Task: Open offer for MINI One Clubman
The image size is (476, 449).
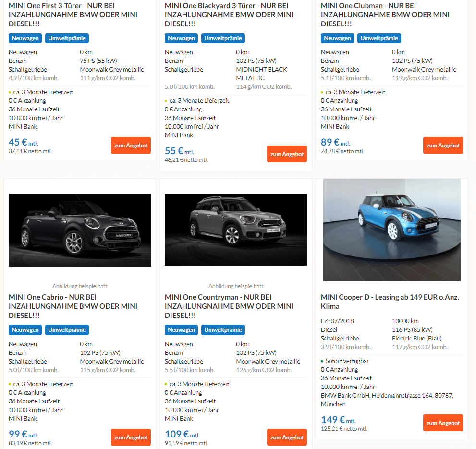Action: point(443,145)
